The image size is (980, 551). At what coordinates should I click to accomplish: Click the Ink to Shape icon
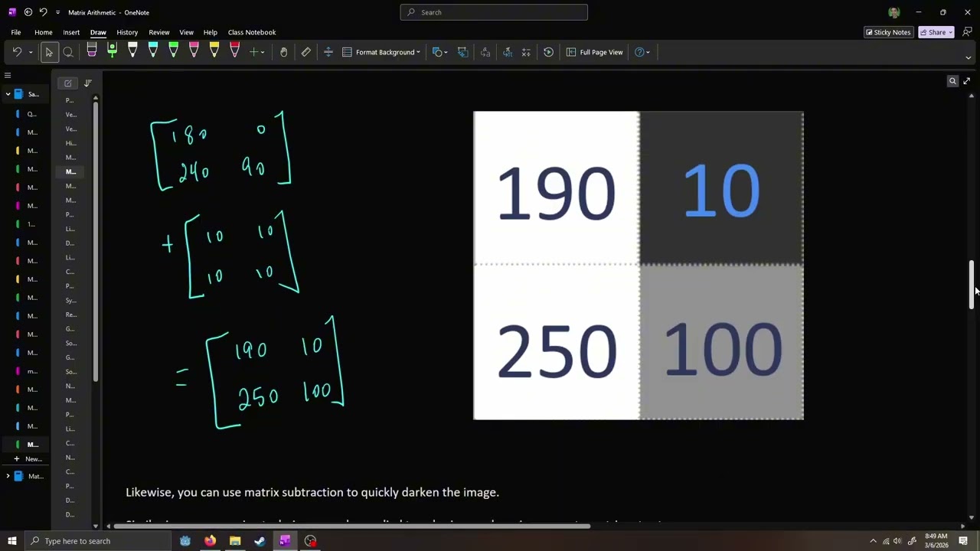462,52
